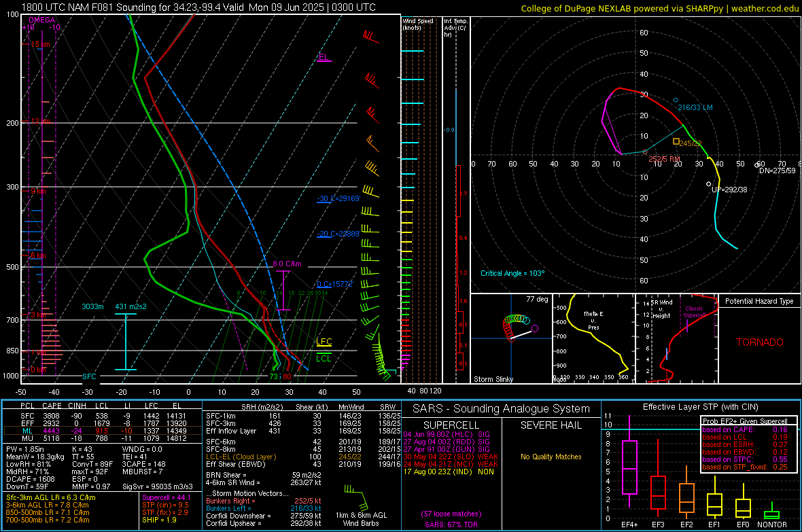Click the "PW = 1.85in" reading
The width and height of the screenshot is (802, 532).
coord(25,449)
